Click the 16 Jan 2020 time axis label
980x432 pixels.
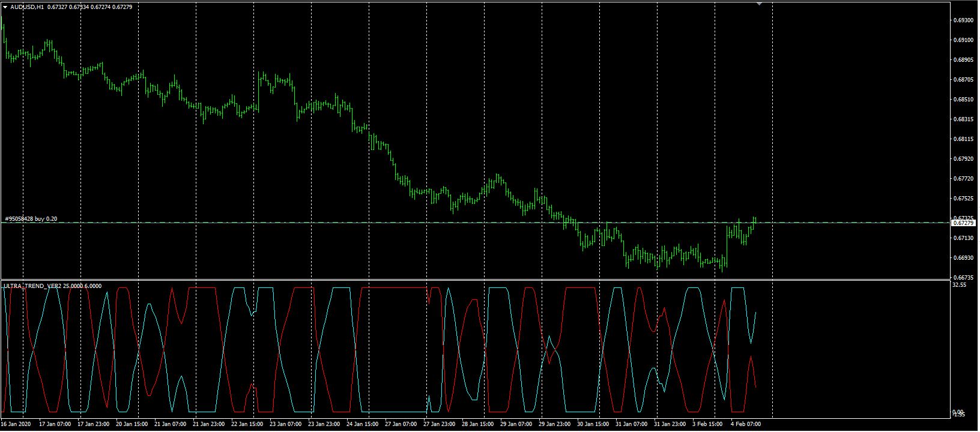[x=14, y=424]
